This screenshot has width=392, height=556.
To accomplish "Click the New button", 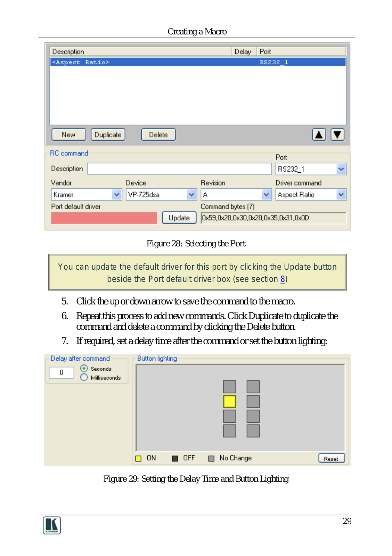I will (x=68, y=134).
